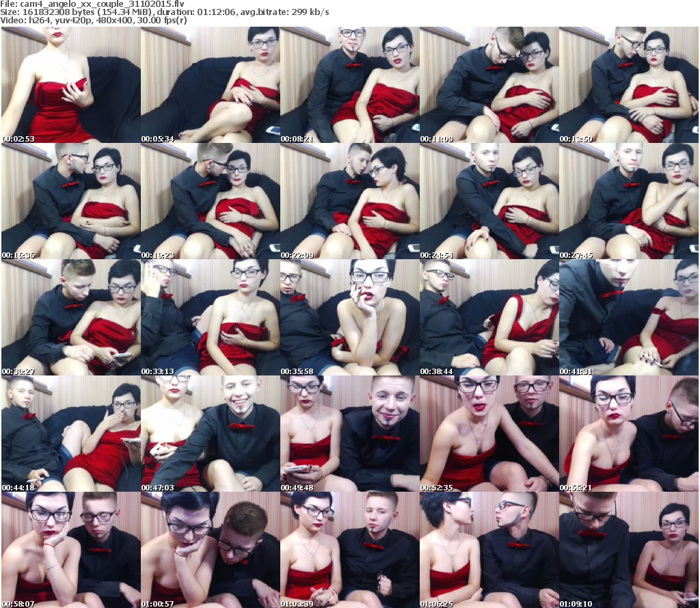Select the final frame labeled 01:09:10
The height and width of the screenshot is (608, 700).
click(x=629, y=550)
